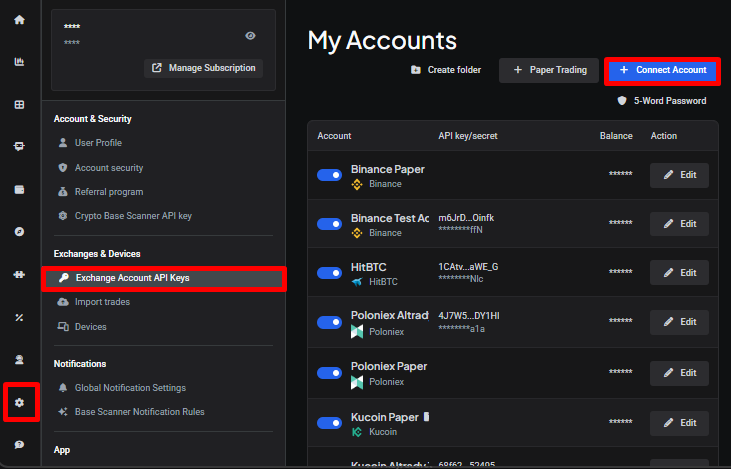Toggle the Poloniex Paper account switch
Image resolution: width=731 pixels, height=469 pixels.
click(x=330, y=373)
